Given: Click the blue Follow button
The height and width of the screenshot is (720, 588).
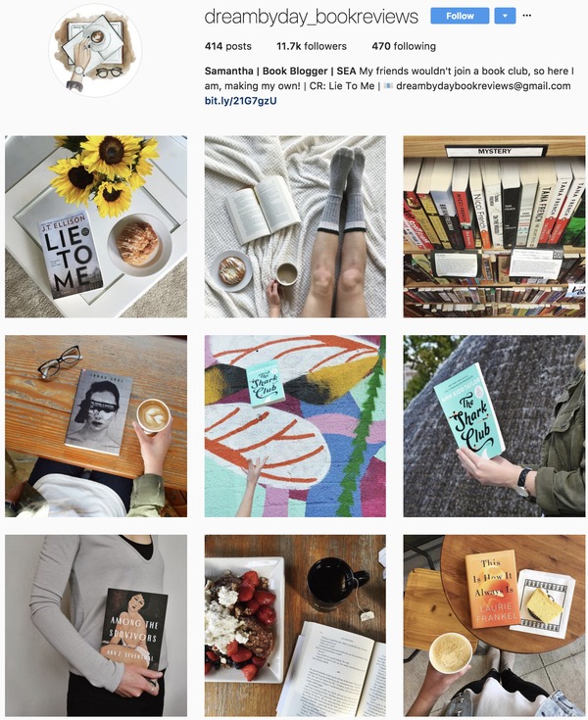Looking at the screenshot, I should [460, 16].
